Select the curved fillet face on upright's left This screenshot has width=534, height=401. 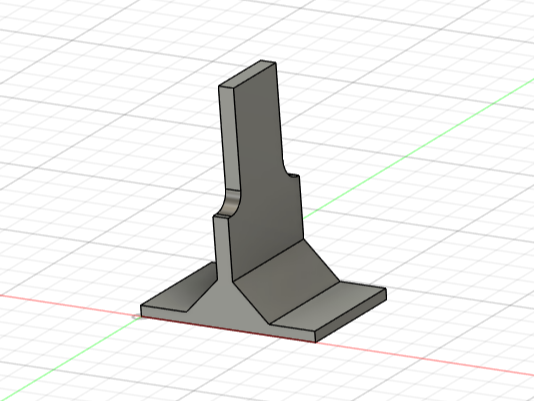[230, 202]
